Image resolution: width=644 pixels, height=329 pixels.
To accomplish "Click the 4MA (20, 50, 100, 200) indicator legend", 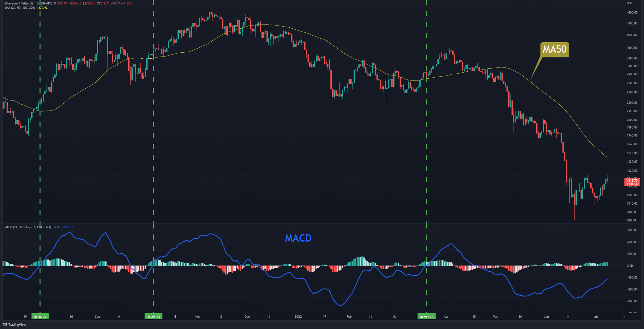I will point(20,8).
